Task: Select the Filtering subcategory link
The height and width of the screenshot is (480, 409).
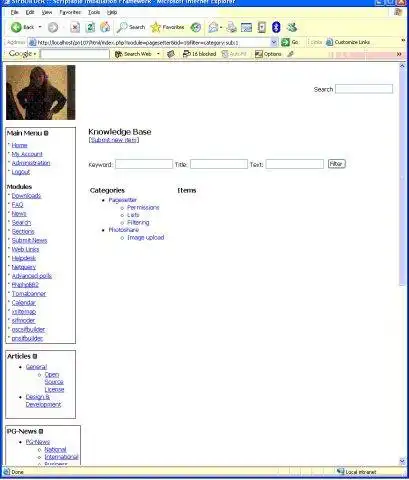Action: (138, 222)
